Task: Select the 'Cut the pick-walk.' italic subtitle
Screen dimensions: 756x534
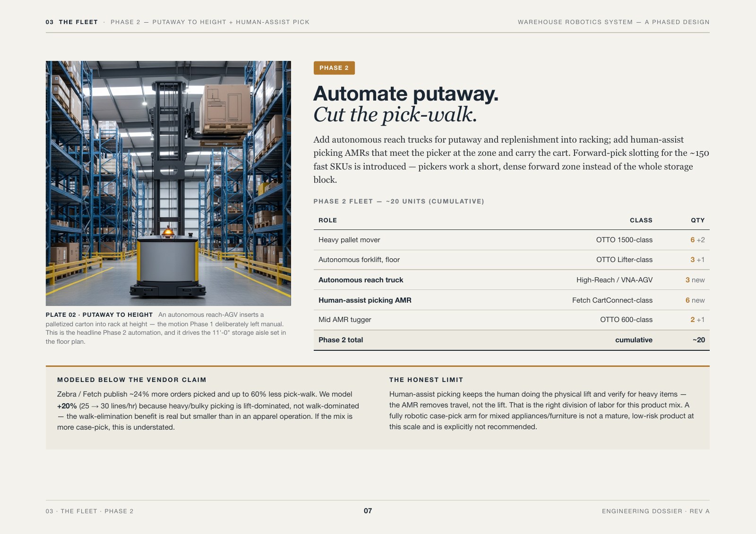Action: pyautogui.click(x=395, y=115)
